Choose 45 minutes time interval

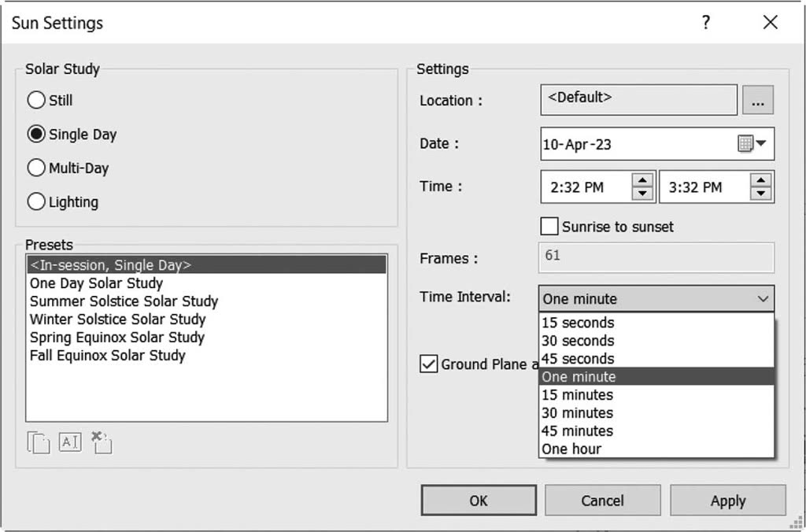click(656, 430)
